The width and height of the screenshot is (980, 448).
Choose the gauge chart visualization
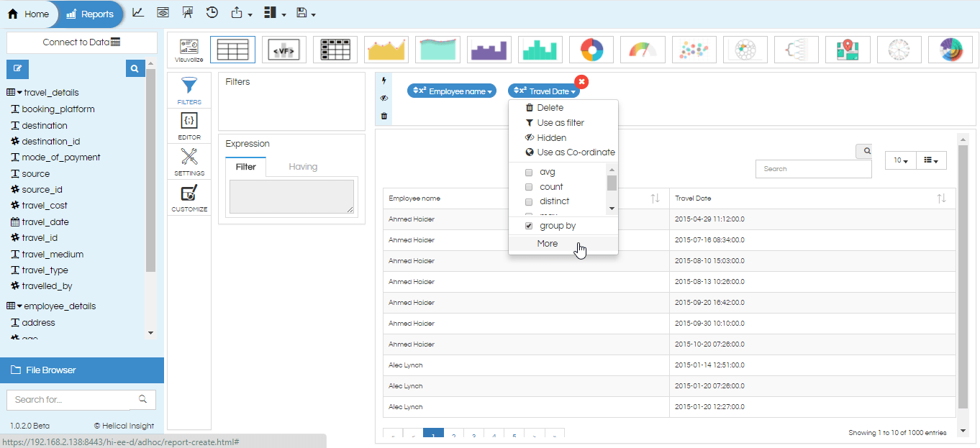pyautogui.click(x=643, y=49)
